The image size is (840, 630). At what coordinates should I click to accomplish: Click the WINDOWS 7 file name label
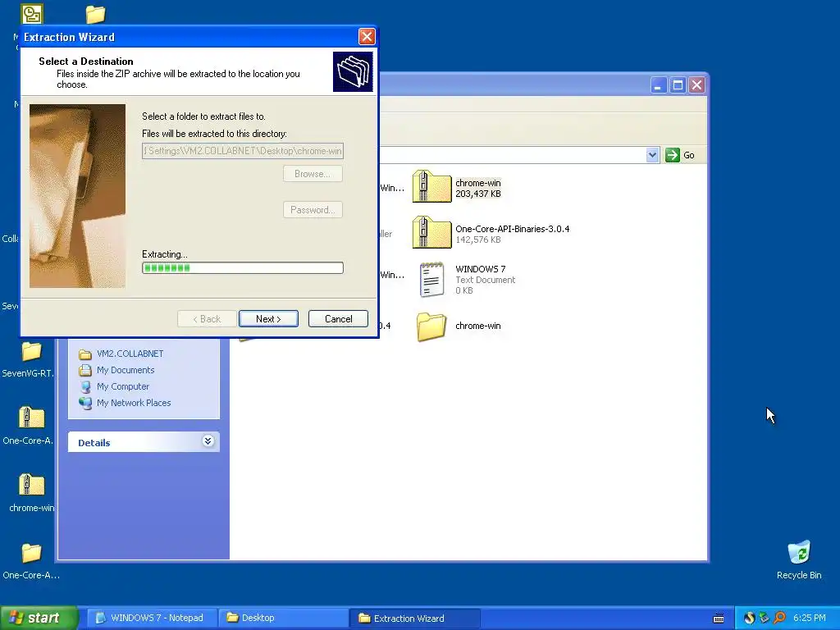pos(480,269)
